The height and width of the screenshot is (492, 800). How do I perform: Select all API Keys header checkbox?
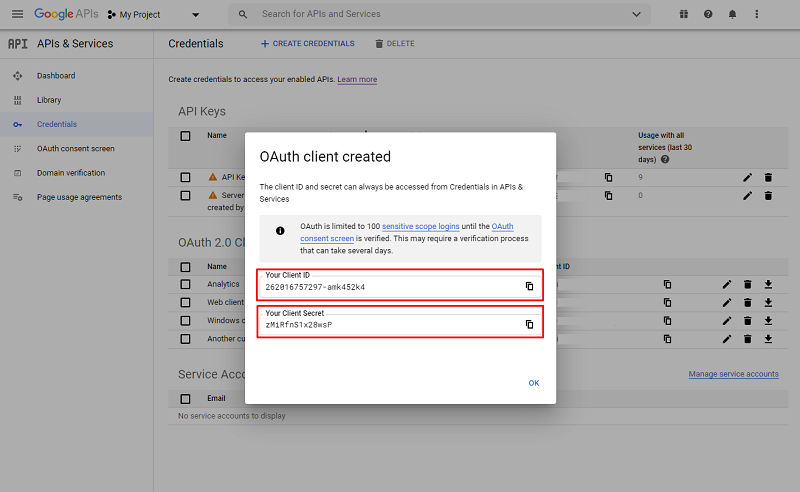(185, 136)
